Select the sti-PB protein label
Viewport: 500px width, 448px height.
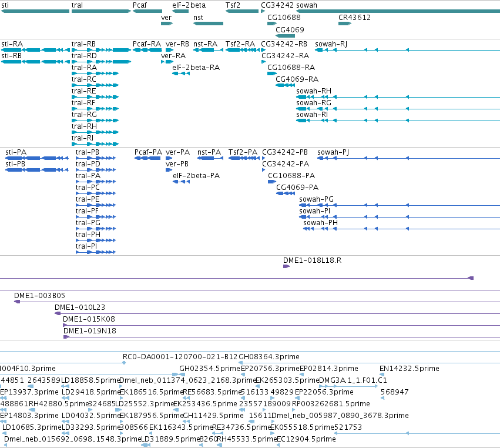(x=15, y=164)
